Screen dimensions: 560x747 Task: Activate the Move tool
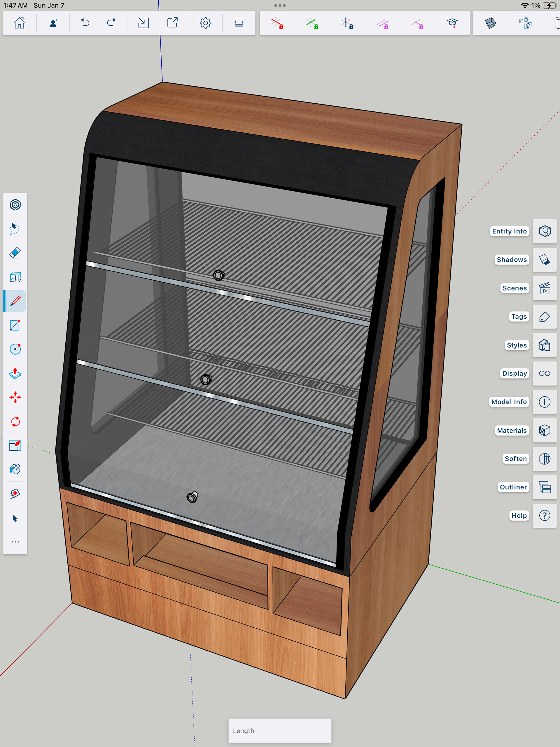[x=15, y=397]
